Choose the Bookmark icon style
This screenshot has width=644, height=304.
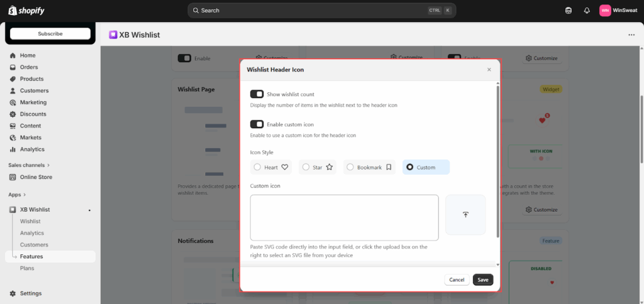point(369,167)
